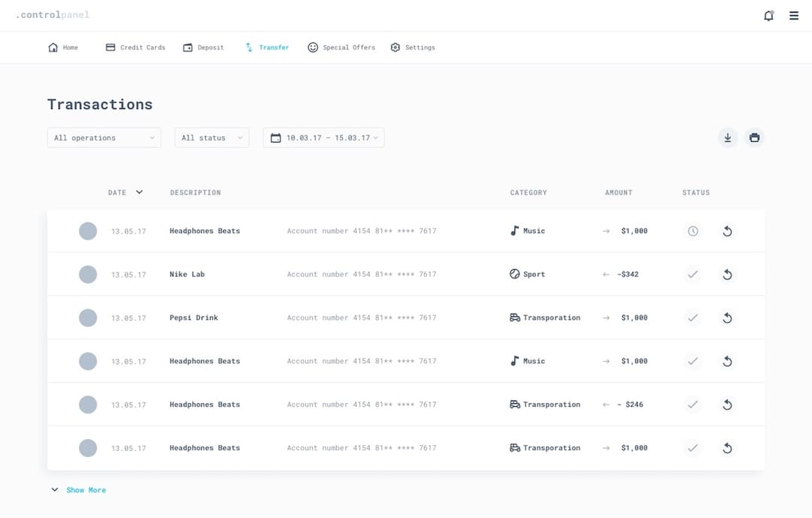This screenshot has width=812, height=518.
Task: Click the avatar circle on the Pepsi Drink row
Action: click(x=88, y=317)
